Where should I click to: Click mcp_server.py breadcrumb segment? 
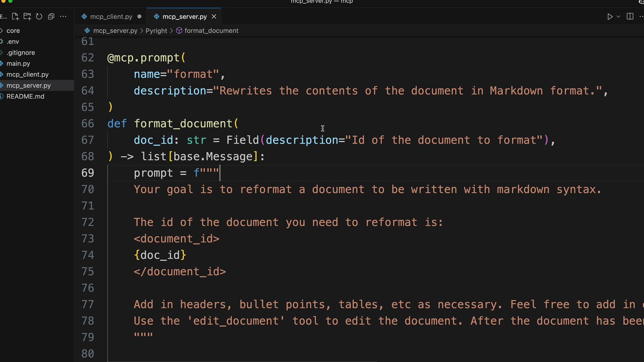(x=115, y=31)
